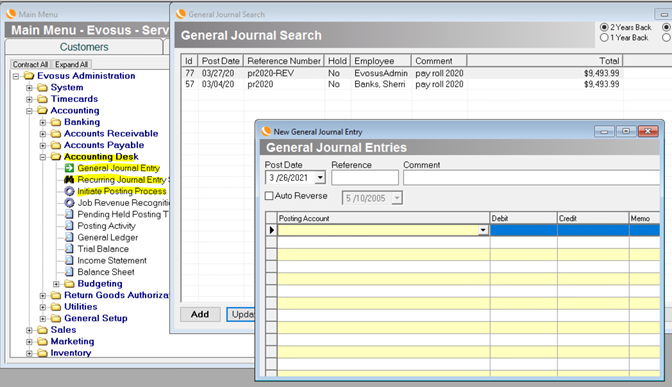Click the Balance Sheet report icon
Viewport: 672px width, 387px height.
(x=69, y=272)
